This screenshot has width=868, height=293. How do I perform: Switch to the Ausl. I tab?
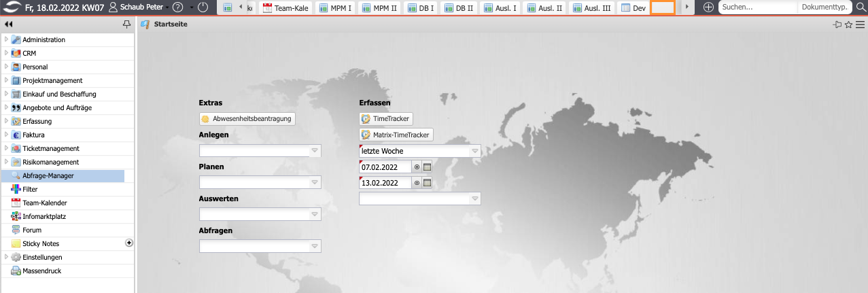click(x=502, y=8)
